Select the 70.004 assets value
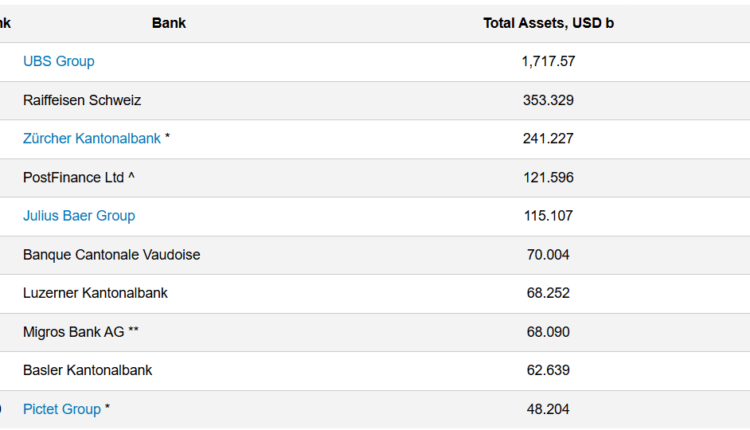 pyautogui.click(x=548, y=255)
